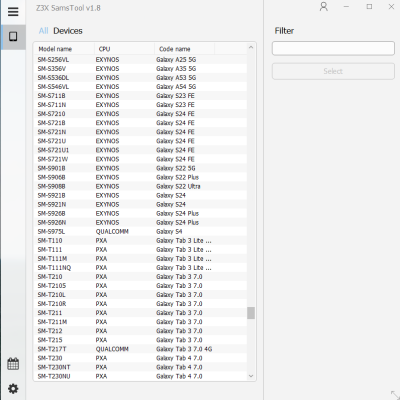Select the SM-S721W row
This screenshot has height=400, width=400.
(140, 159)
